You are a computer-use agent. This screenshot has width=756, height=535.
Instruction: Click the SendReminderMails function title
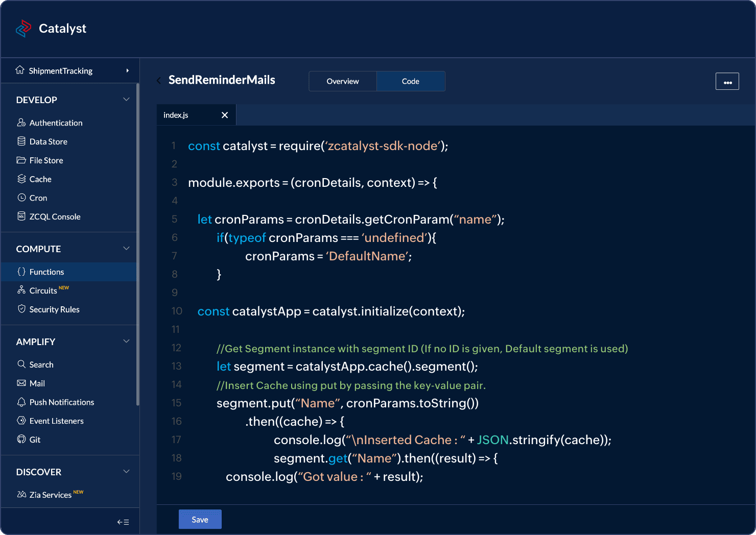[222, 80]
